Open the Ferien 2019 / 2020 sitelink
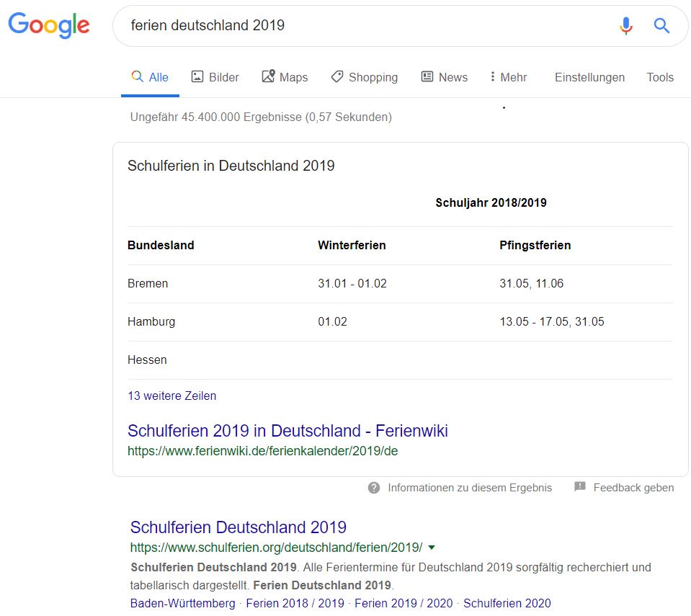The width and height of the screenshot is (691, 616). (404, 603)
